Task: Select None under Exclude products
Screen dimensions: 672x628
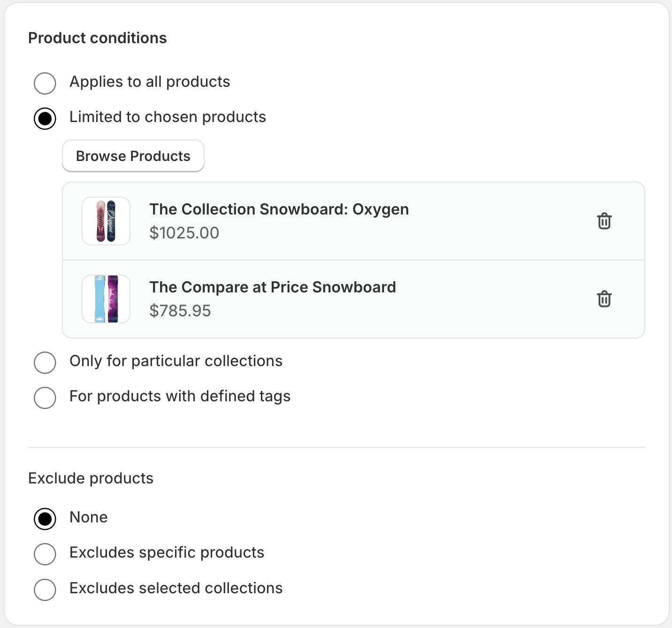Action: (x=45, y=519)
